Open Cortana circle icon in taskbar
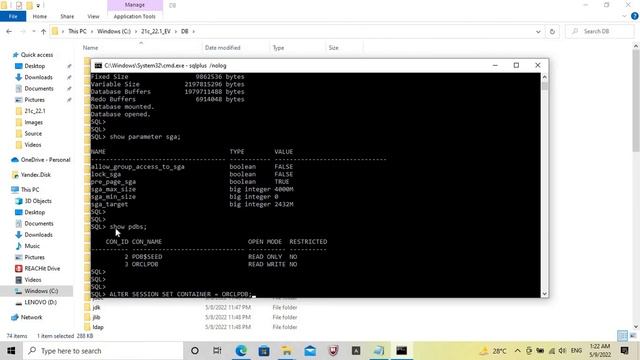Viewport: 640px width, 360px height. point(195,351)
